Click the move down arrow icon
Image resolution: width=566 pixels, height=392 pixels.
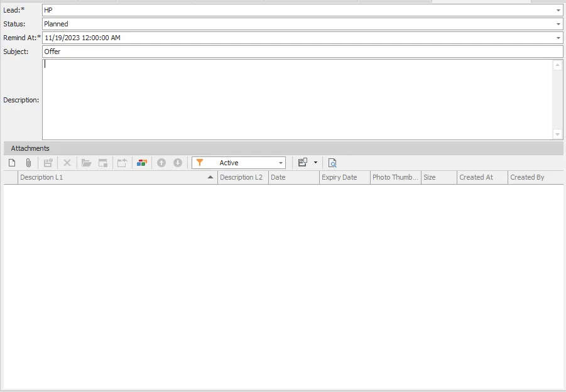pos(178,163)
